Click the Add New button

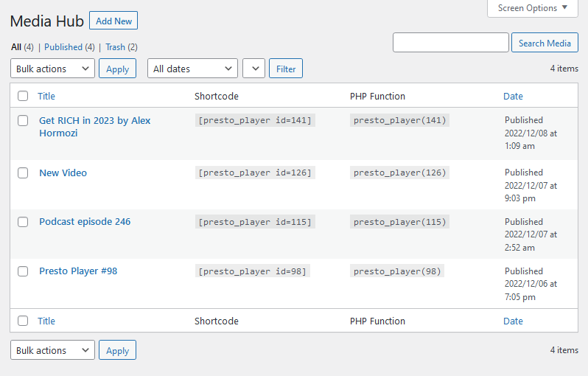[113, 21]
